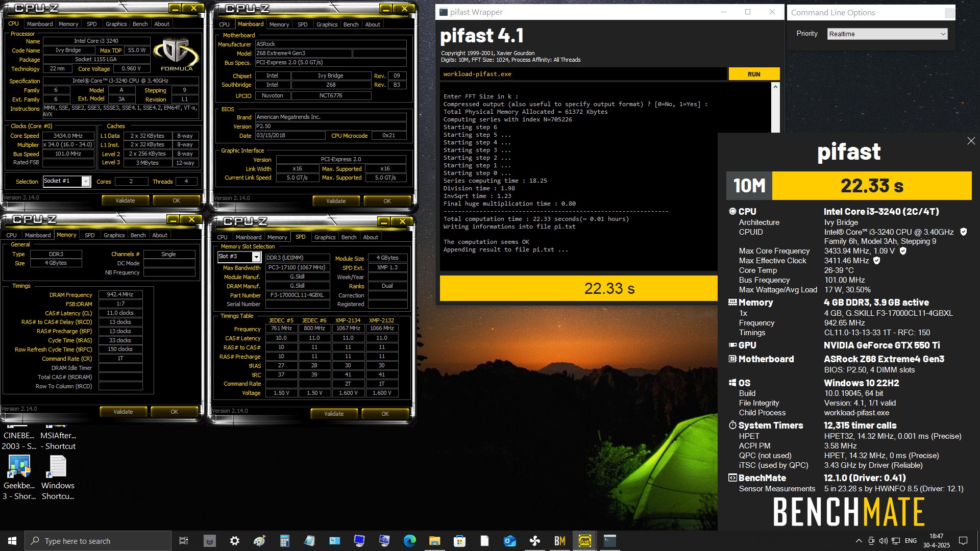Click the shield icon beside Max Core Frequency
Screen dimensions: 980x551
pyautogui.click(x=903, y=251)
